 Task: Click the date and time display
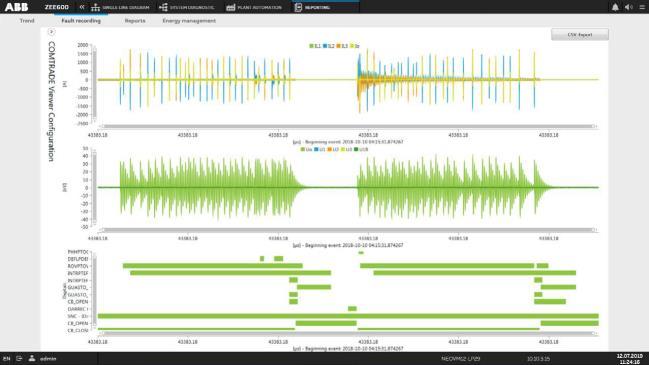coord(630,359)
